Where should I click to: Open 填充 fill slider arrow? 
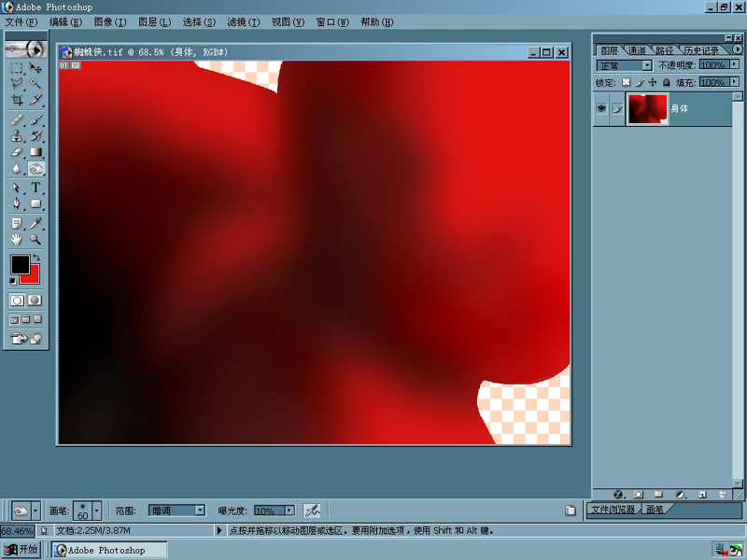pyautogui.click(x=735, y=82)
